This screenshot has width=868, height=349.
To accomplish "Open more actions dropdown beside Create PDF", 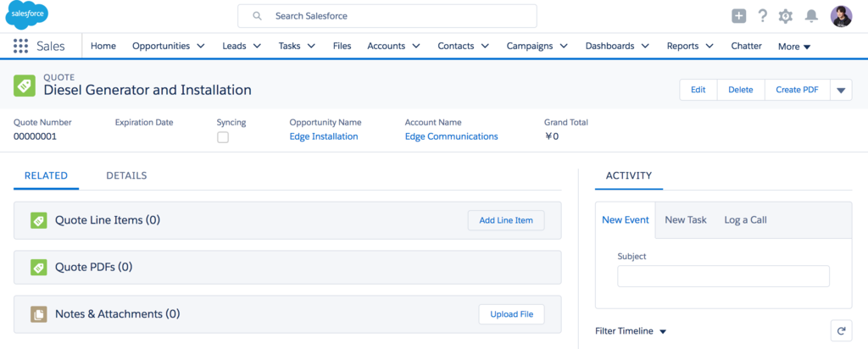I will 841,90.
